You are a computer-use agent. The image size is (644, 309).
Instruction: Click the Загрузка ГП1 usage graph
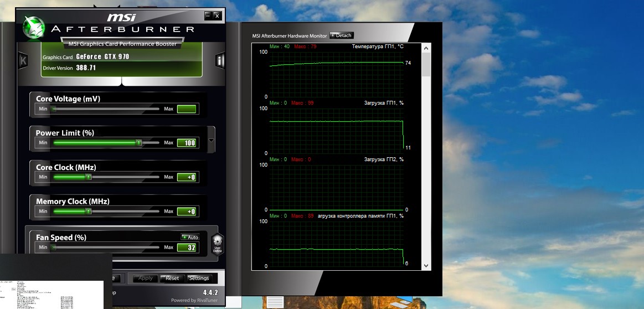click(x=336, y=131)
